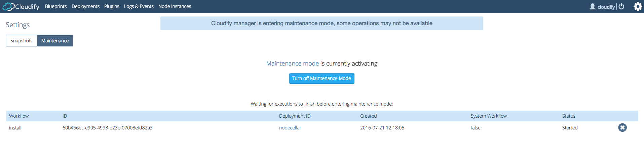Go to Deployments page
This screenshot has width=644, height=156.
(85, 6)
